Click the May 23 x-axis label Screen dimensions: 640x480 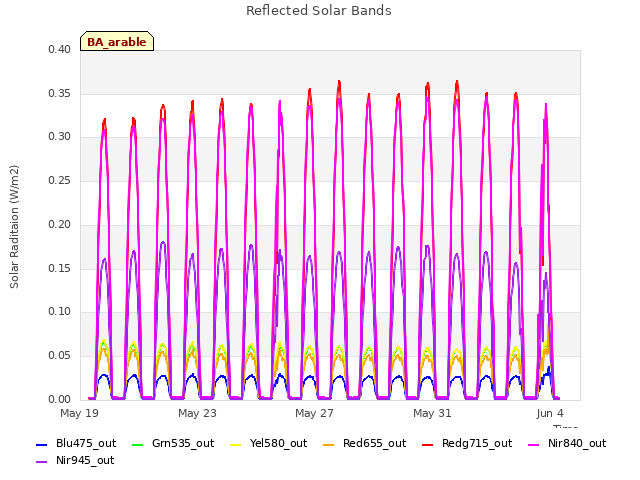click(197, 413)
